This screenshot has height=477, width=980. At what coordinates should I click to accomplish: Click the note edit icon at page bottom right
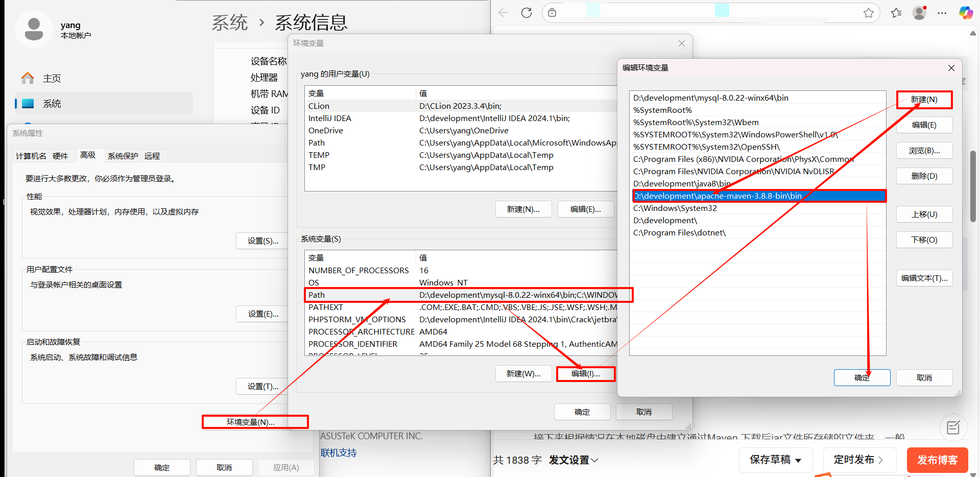953,427
